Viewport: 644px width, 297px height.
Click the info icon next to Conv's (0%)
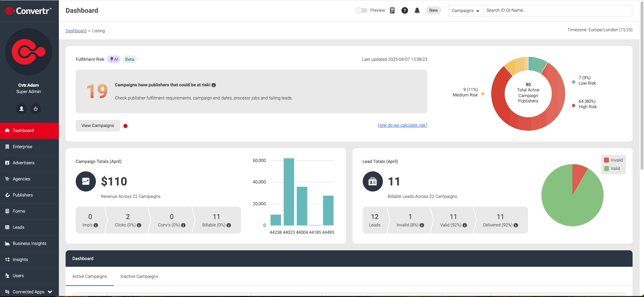[183, 225]
